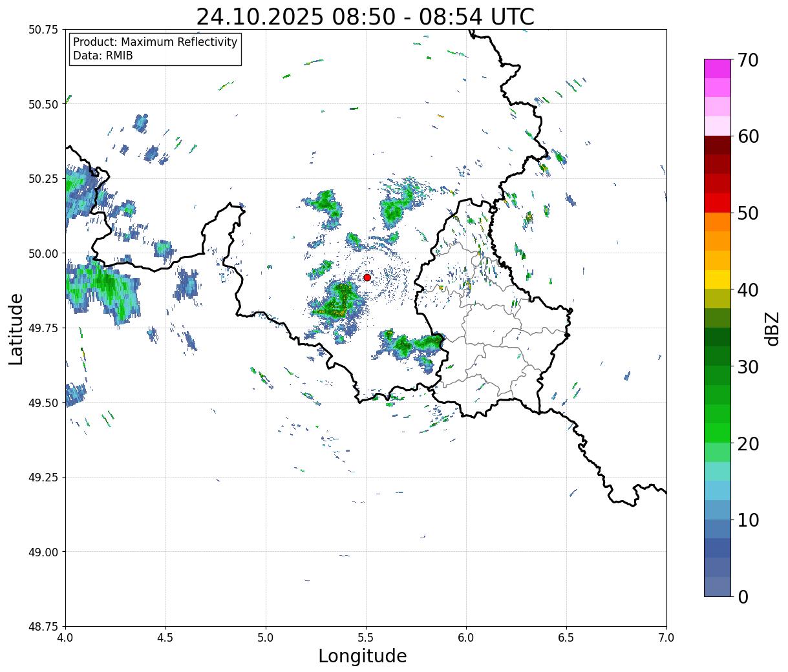The height and width of the screenshot is (672, 788).
Task: Click the plot title with date and time
Action: pyautogui.click(x=365, y=17)
